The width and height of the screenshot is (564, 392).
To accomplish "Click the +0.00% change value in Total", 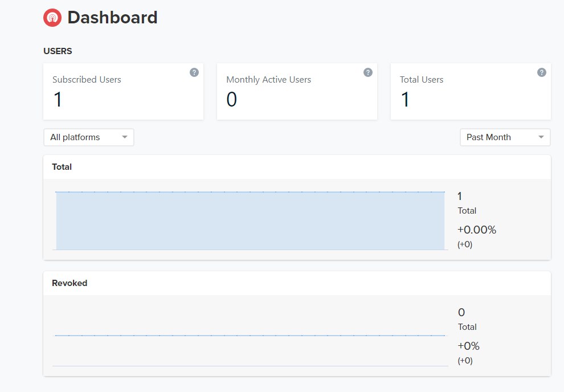I will pyautogui.click(x=477, y=230).
